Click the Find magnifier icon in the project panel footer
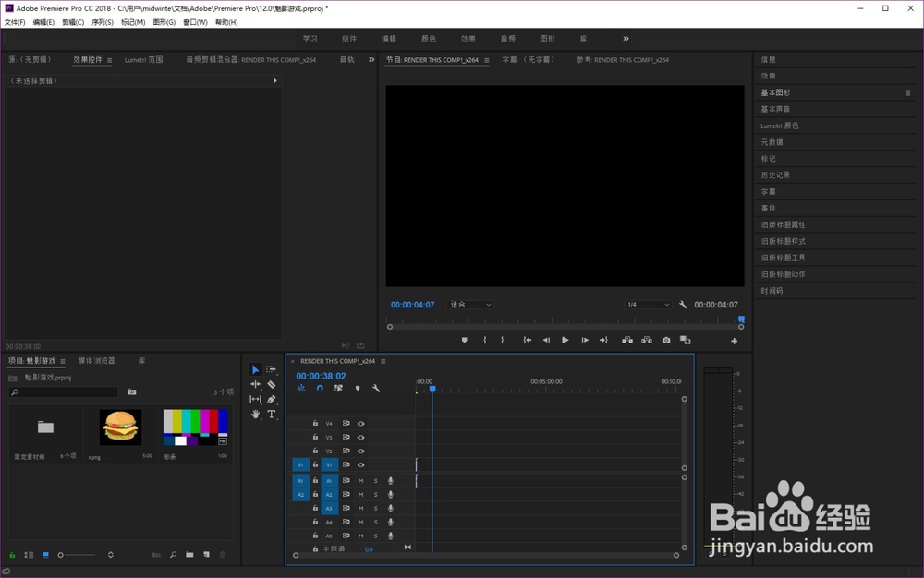 pyautogui.click(x=174, y=555)
